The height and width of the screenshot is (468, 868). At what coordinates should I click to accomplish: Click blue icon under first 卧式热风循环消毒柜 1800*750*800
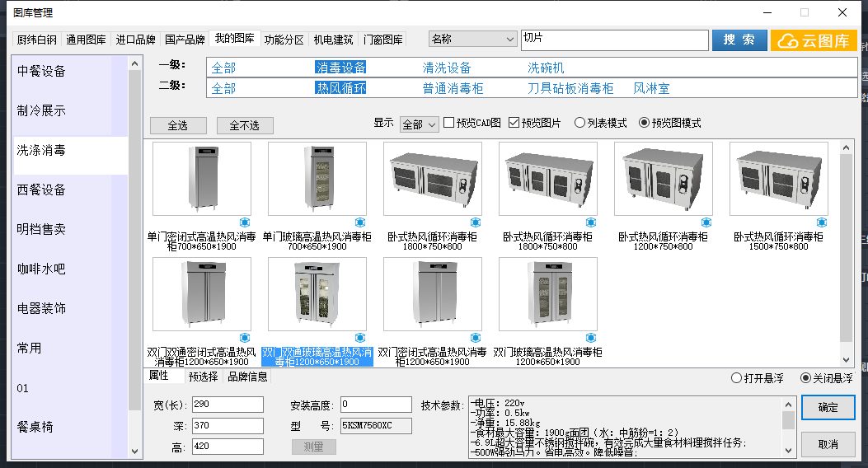pos(476,222)
